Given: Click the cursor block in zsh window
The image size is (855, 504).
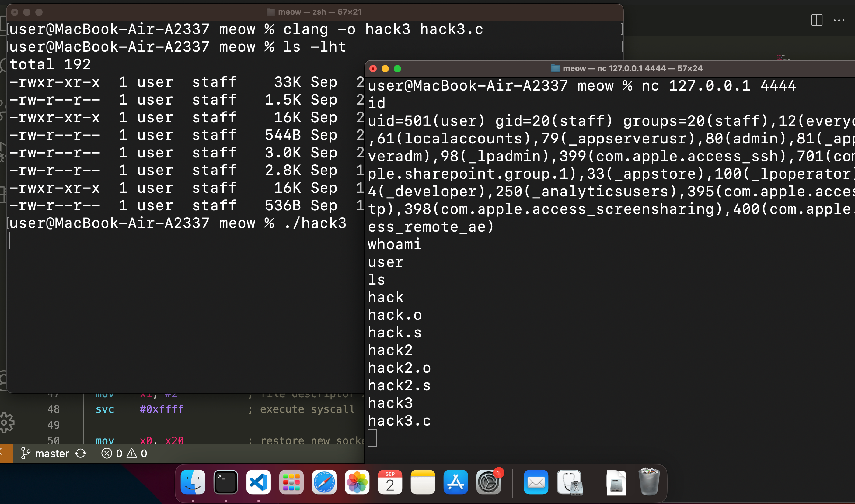Looking at the screenshot, I should pos(14,240).
